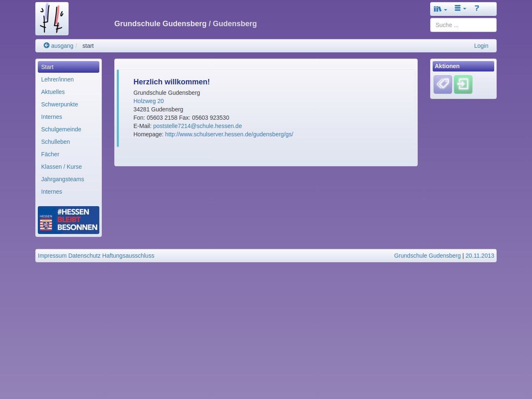Go to the Aktuelles page
532x399 pixels.
coord(53,92)
